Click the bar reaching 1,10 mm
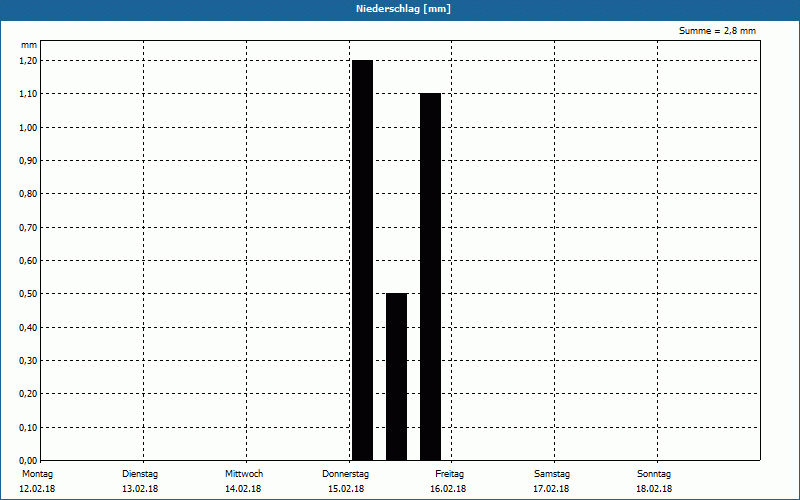Image resolution: width=800 pixels, height=500 pixels. [x=430, y=277]
